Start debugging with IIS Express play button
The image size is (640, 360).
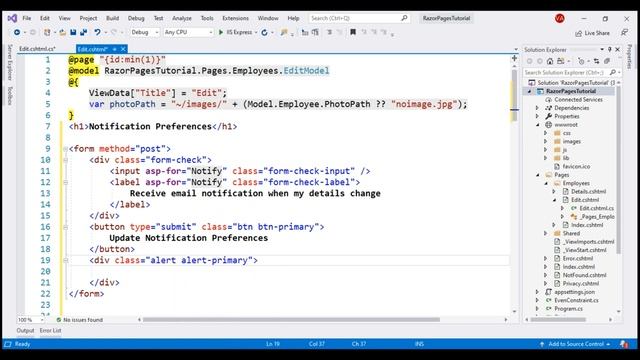(x=221, y=32)
